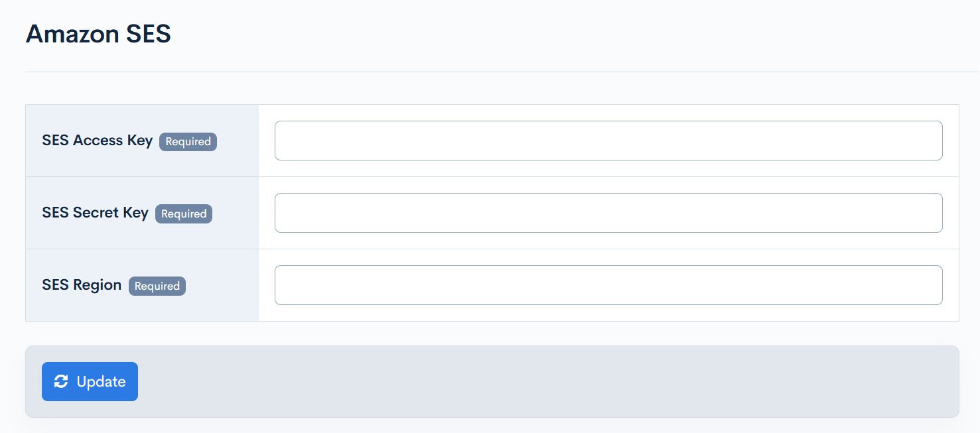The image size is (980, 433).
Task: Click the Required badge beside SES Access Key
Action: point(188,141)
